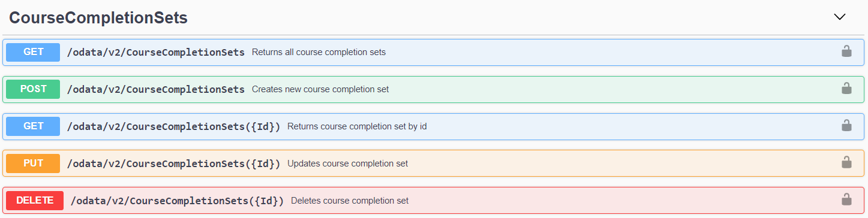Viewport: 868px width, 218px height.
Task: Click the PUT method badge
Action: point(33,163)
